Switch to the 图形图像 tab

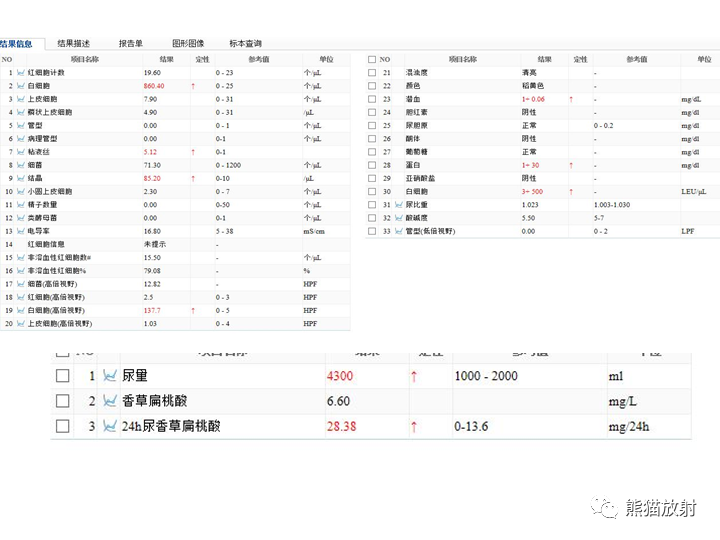pyautogui.click(x=188, y=44)
